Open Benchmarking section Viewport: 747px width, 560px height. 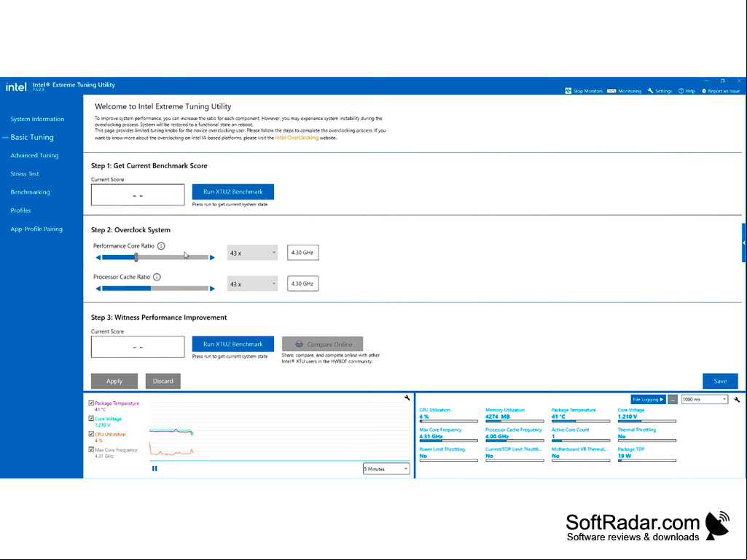click(x=30, y=192)
